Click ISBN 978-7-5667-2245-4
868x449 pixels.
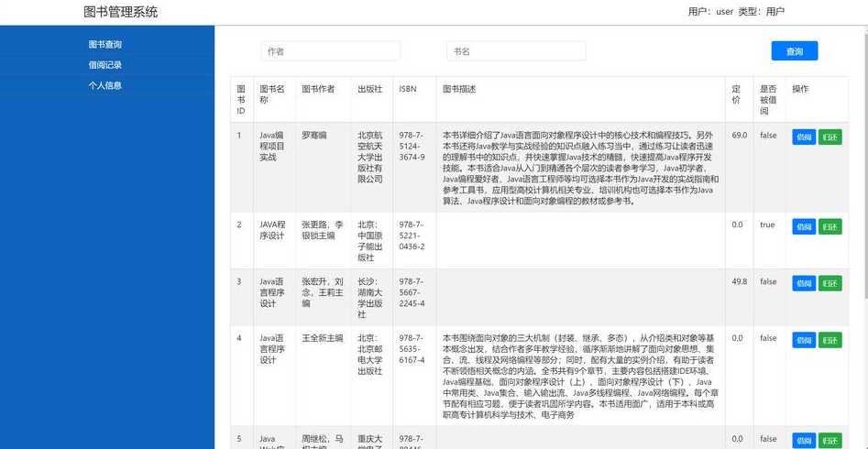[x=412, y=292]
